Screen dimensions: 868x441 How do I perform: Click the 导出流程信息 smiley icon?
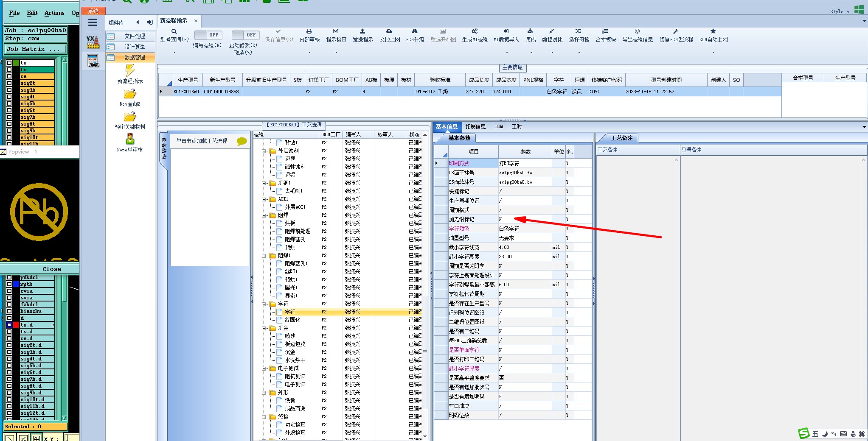(x=637, y=31)
